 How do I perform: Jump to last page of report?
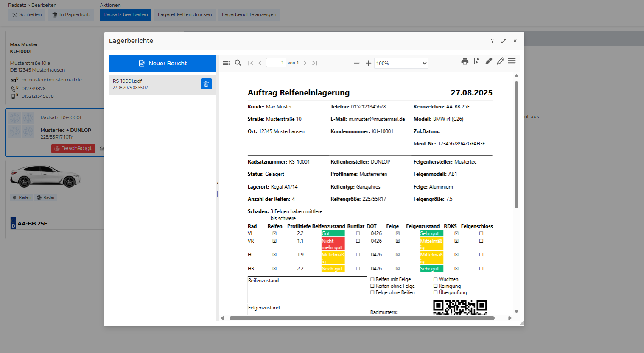[315, 63]
